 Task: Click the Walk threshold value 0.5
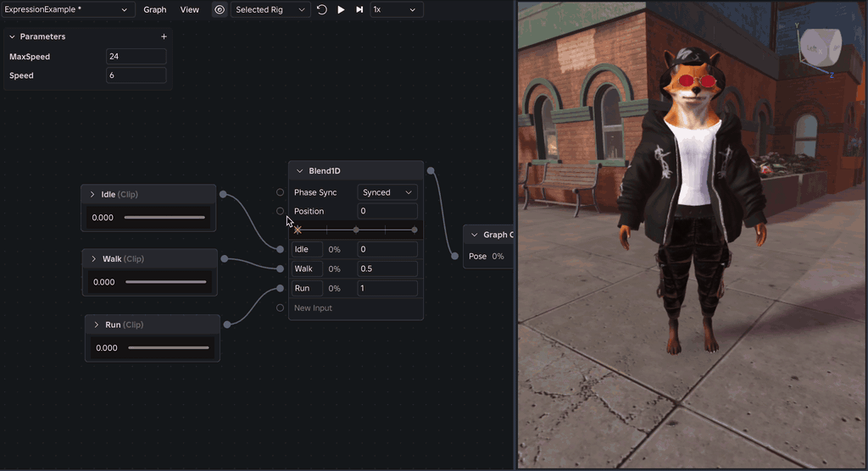(x=387, y=269)
